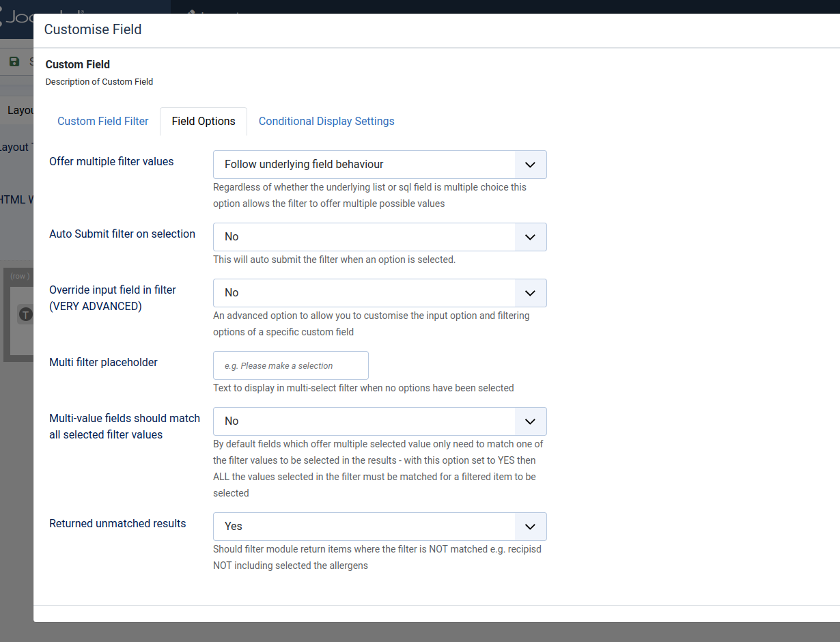Click the auto submit help text
The width and height of the screenshot is (840, 642).
click(x=334, y=260)
